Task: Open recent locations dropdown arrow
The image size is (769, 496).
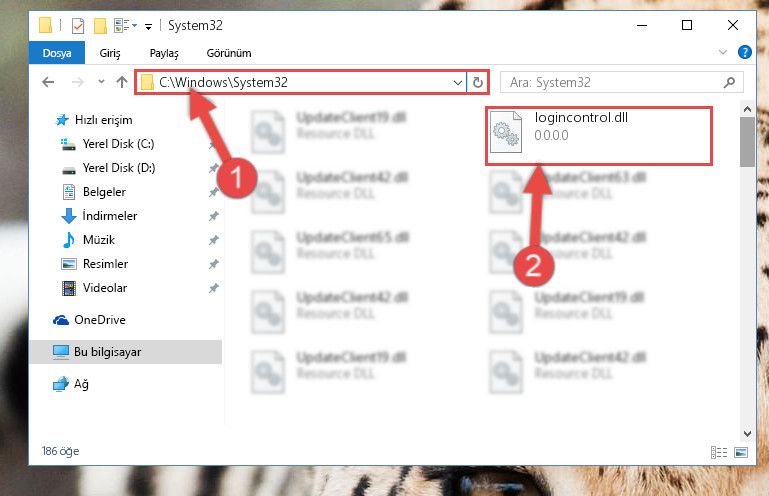Action: coord(101,82)
